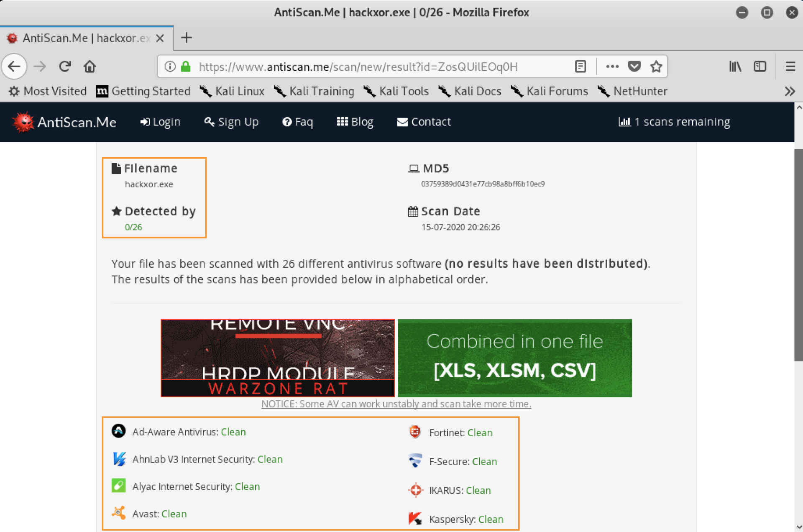
Task: Click the Scan Date calendar icon
Action: (413, 212)
